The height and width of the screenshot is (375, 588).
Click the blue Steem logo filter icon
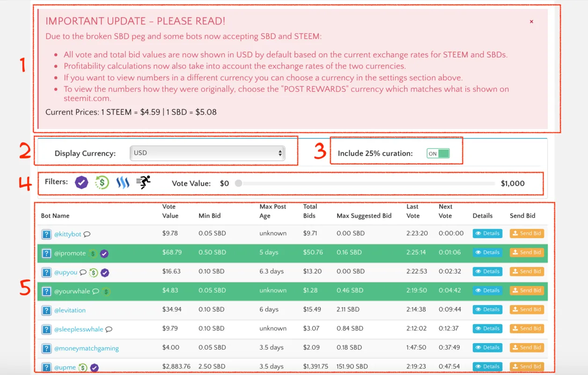click(x=123, y=182)
